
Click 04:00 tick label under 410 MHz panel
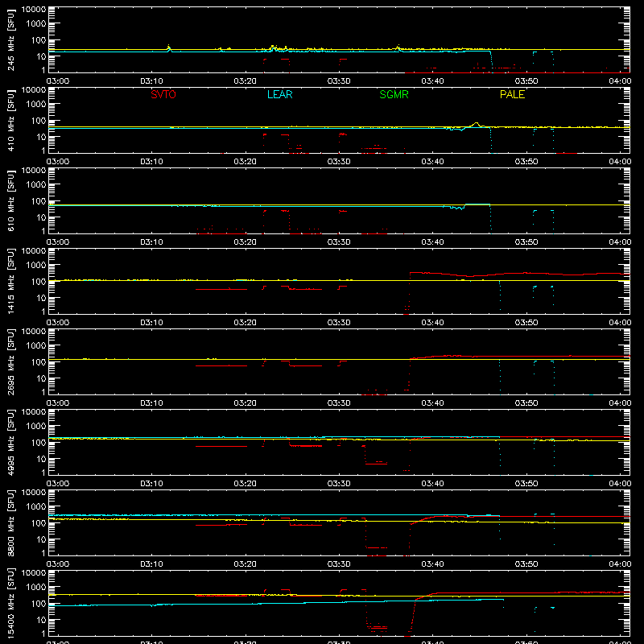pos(620,162)
